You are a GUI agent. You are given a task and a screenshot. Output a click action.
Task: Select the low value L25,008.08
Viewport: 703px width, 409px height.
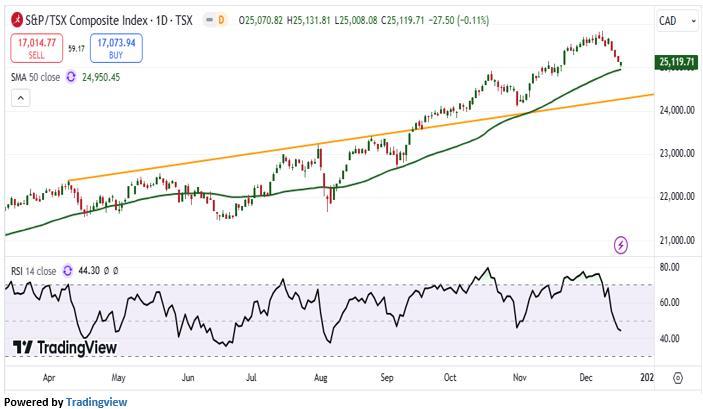coord(356,20)
